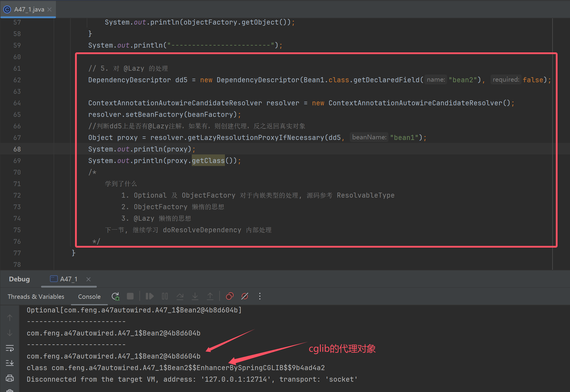
Task: Click resolver.setBeanFactory call on line 65
Action: 165,114
